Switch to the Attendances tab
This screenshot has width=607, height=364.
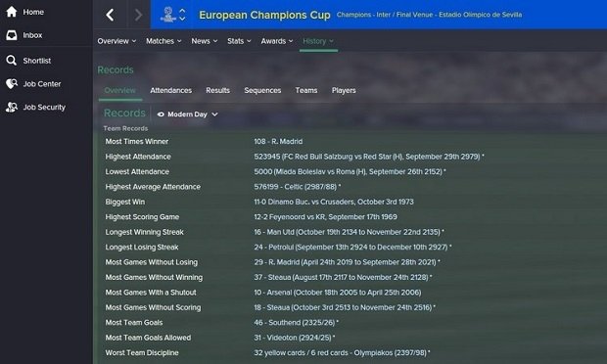170,91
